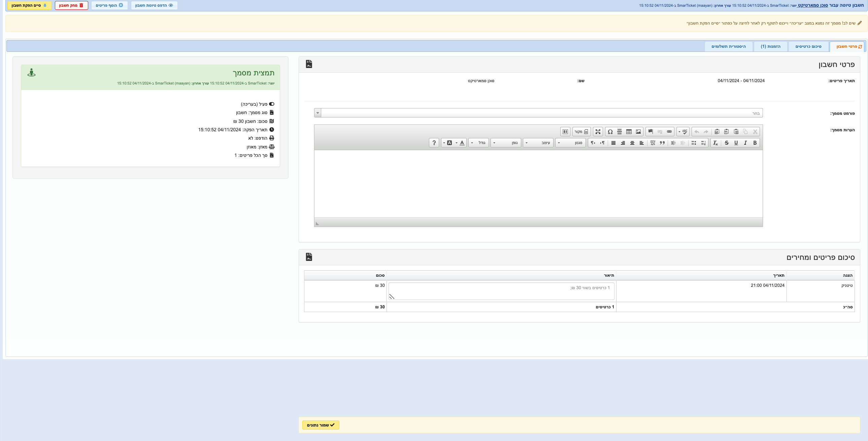
Task: Click the Unlink icon in editor toolbar
Action: [x=660, y=132]
